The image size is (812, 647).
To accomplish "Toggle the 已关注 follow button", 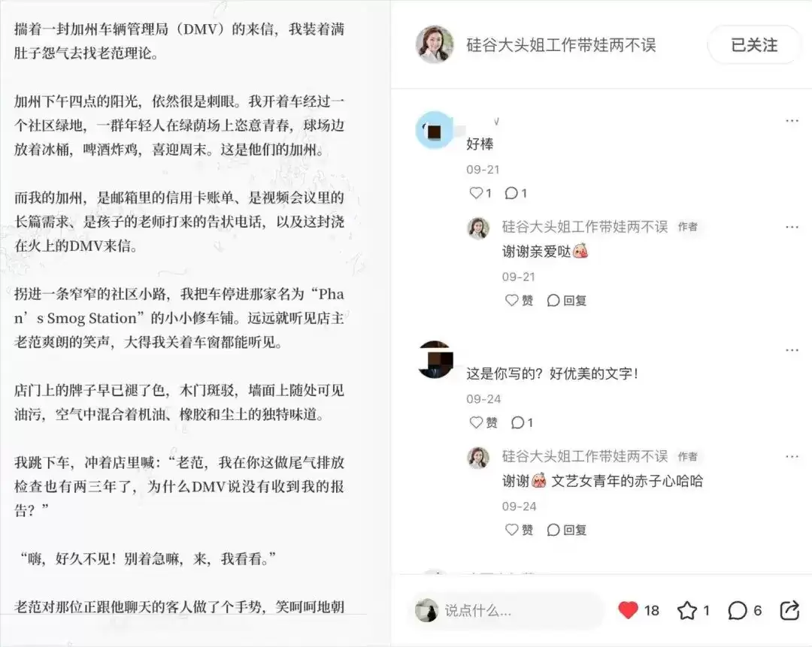I will tap(754, 45).
